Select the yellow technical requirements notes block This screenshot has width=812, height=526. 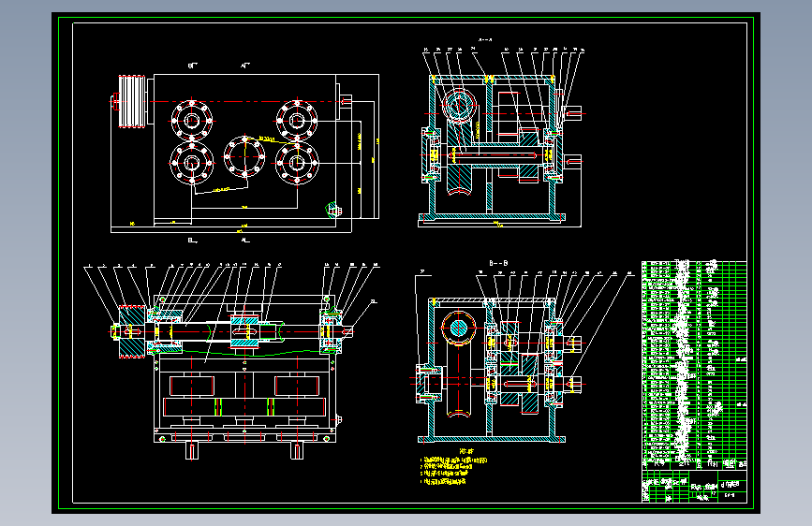tap(453, 467)
